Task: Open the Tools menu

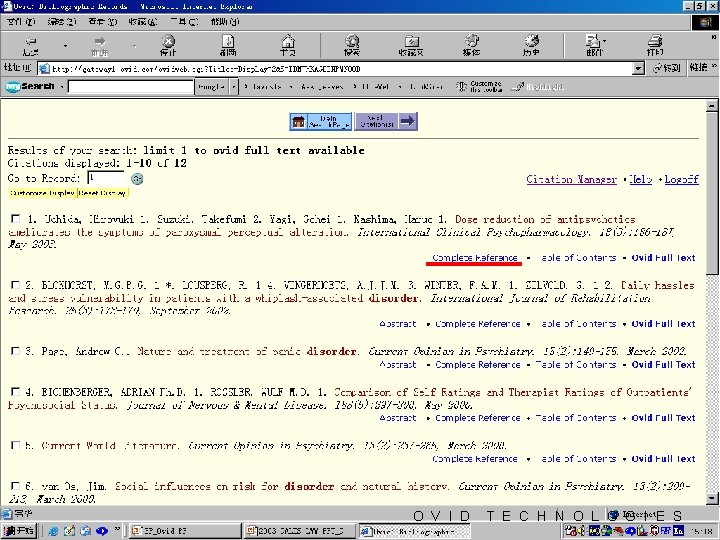Action: (x=184, y=22)
